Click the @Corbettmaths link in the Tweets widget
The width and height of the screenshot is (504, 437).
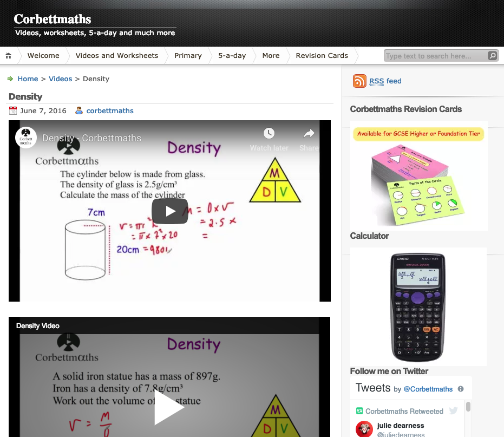click(428, 389)
